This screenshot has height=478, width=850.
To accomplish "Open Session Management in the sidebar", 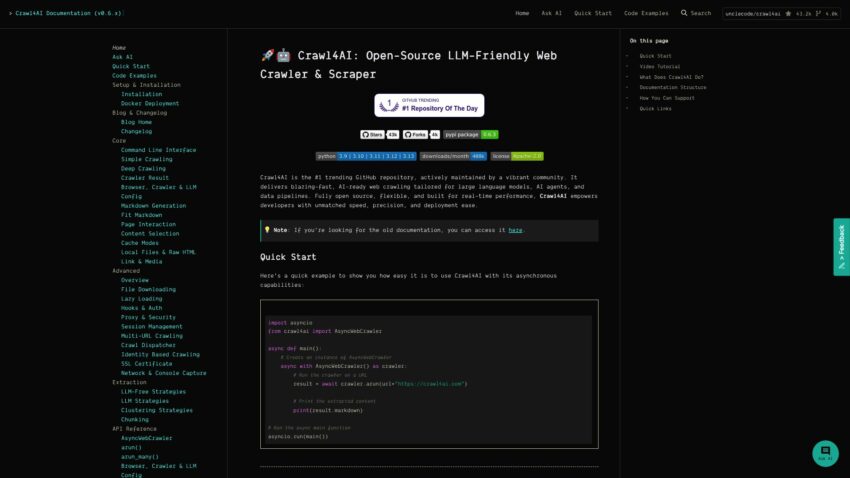I will 151,326.
